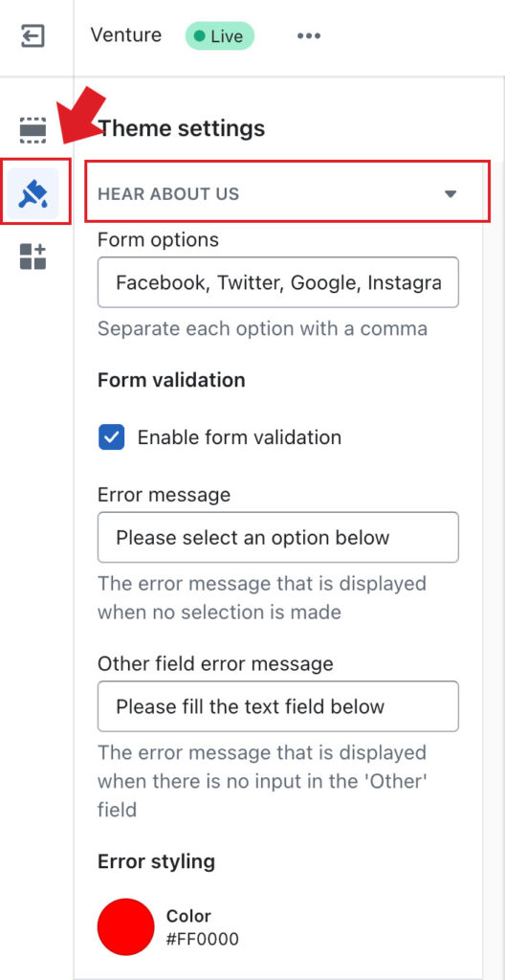505x980 pixels.
Task: Click the Error styling heading
Action: pos(156,861)
